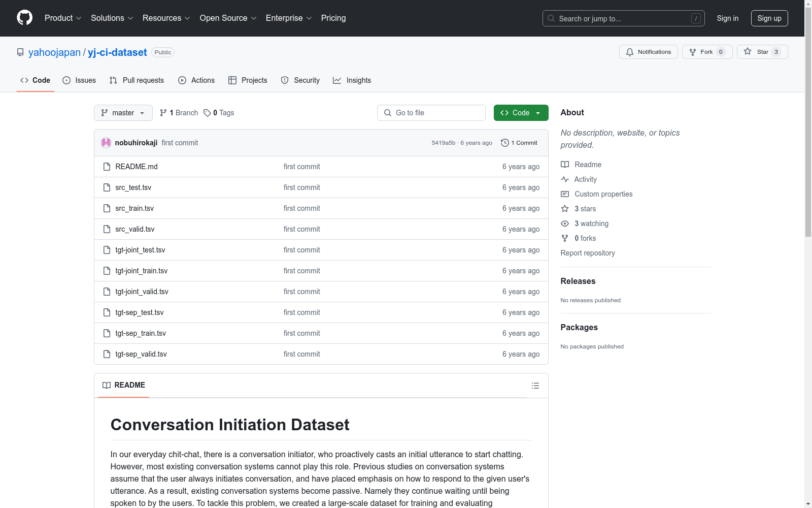Viewport: 812px width, 508px height.
Task: Click first commit message in header row
Action: [180, 143]
